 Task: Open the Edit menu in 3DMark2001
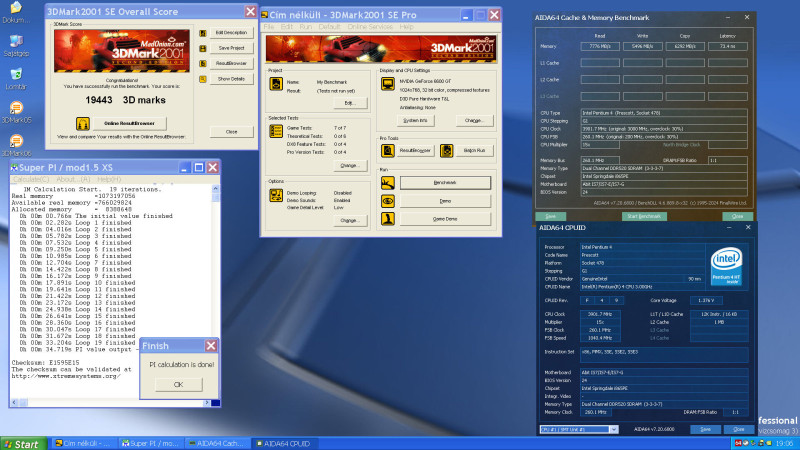(x=286, y=27)
